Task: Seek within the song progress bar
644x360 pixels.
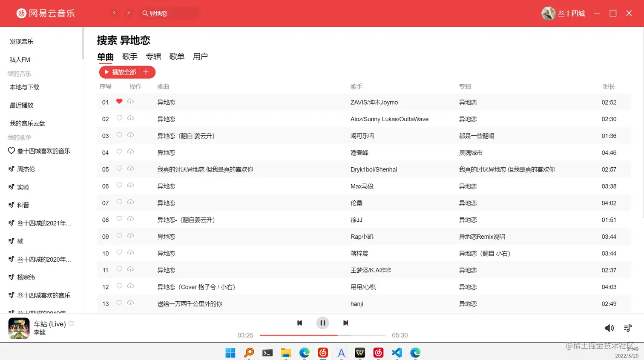Action: [x=323, y=335]
